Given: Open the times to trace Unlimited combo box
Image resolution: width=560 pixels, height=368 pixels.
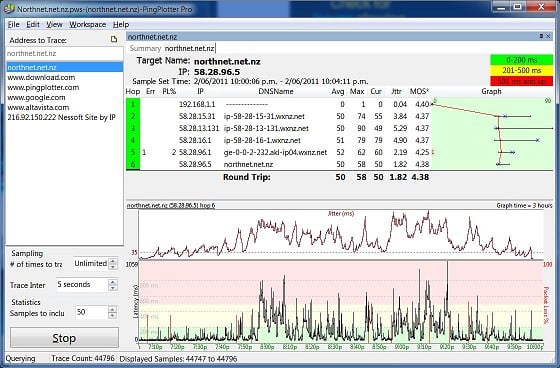Looking at the screenshot, I should tap(91, 264).
